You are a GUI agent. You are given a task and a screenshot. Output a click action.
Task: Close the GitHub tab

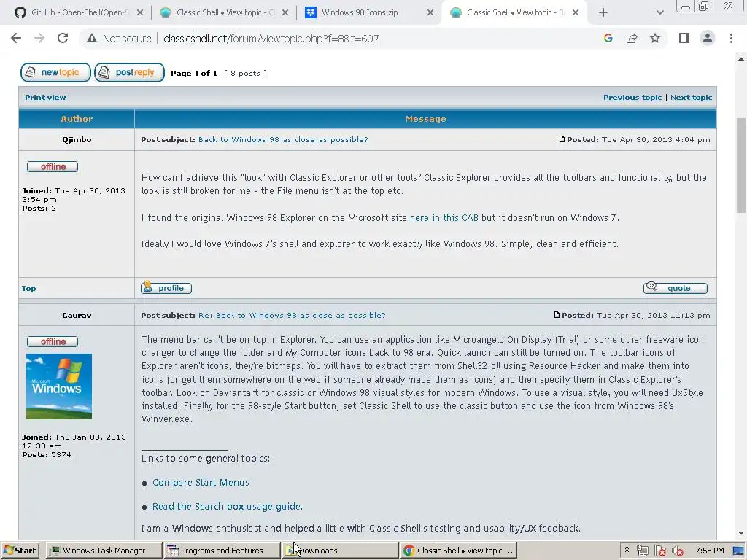click(x=140, y=12)
